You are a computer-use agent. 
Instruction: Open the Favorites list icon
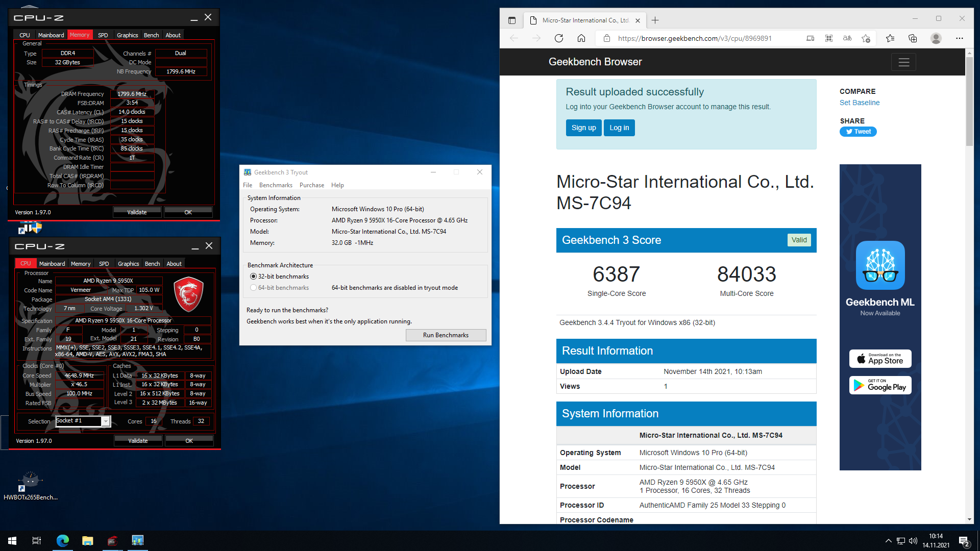coord(891,38)
